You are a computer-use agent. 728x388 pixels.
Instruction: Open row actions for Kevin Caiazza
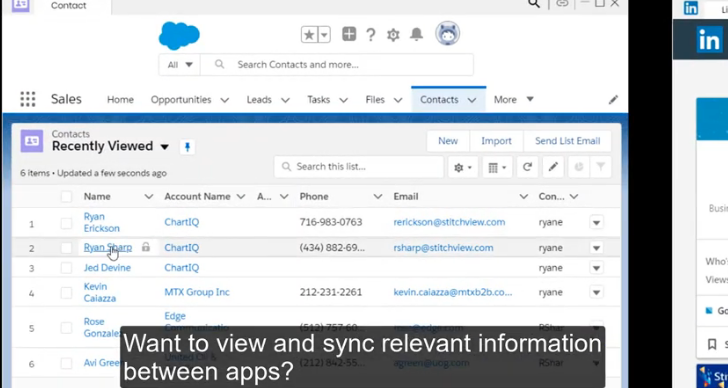[596, 292]
